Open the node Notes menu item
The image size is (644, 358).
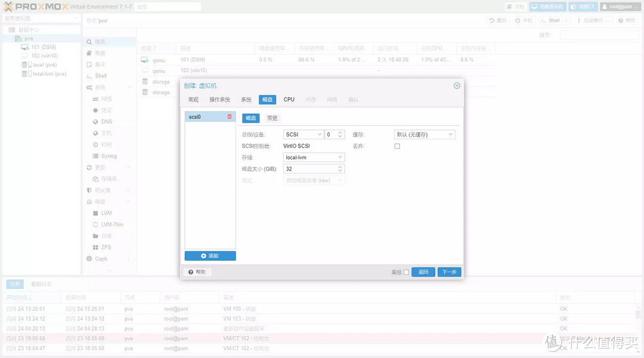[110, 65]
